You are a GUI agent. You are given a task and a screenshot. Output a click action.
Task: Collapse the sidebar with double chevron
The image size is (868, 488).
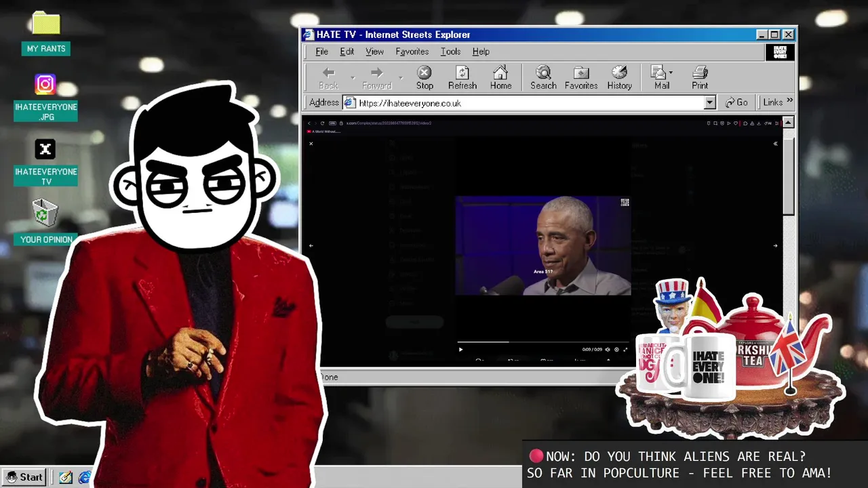775,143
